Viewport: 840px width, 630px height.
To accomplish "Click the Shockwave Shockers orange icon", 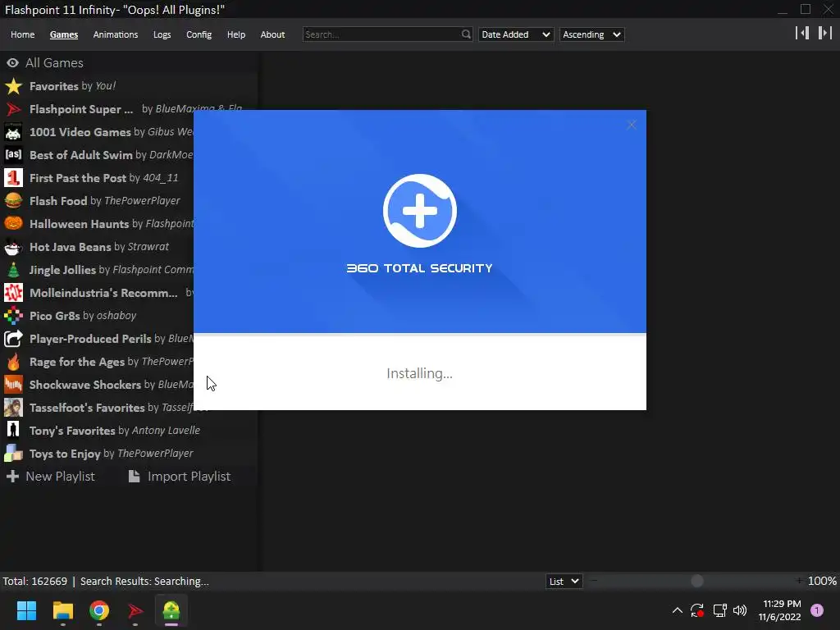I will pos(13,385).
